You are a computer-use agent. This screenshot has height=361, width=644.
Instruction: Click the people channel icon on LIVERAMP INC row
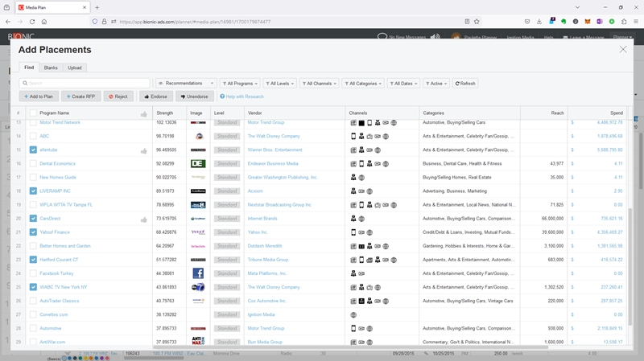click(x=353, y=191)
